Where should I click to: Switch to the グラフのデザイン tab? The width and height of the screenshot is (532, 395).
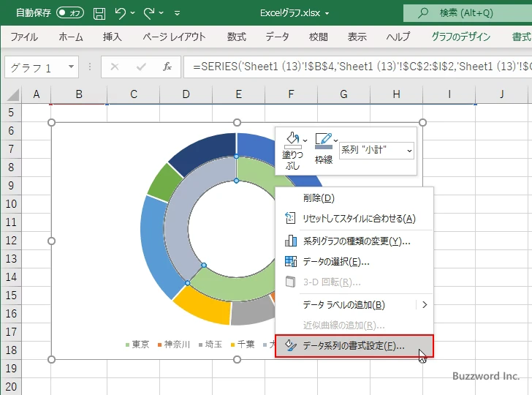(x=460, y=37)
